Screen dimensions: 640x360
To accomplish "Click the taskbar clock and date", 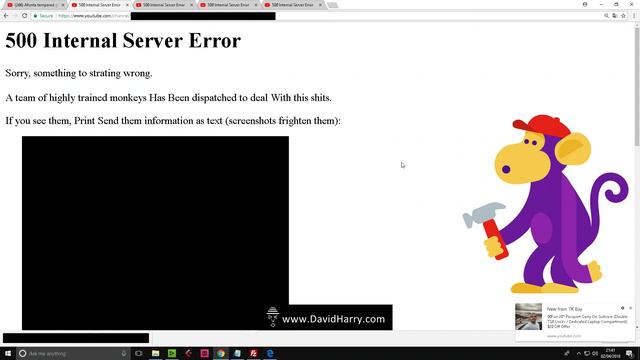I will 611,353.
